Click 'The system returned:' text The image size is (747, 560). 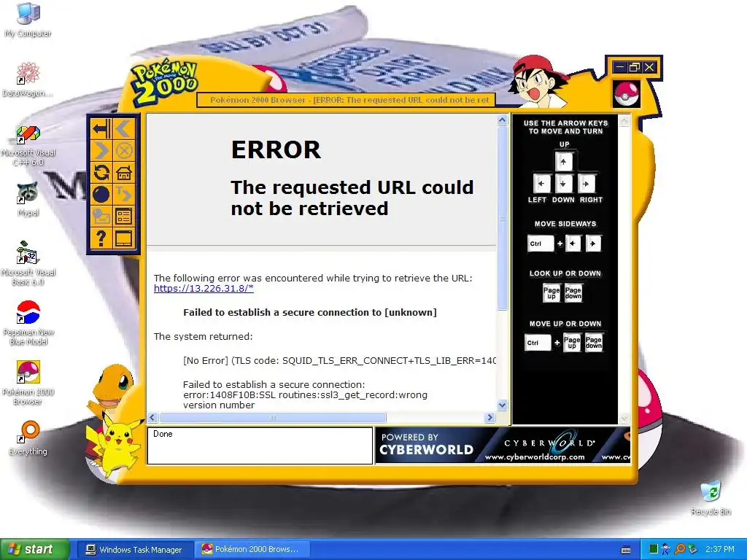[203, 336]
